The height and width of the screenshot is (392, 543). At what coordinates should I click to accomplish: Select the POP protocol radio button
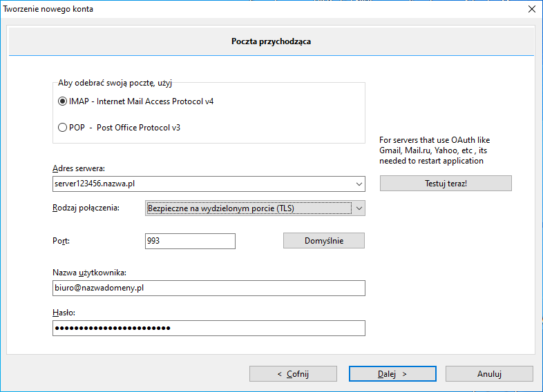(x=62, y=128)
